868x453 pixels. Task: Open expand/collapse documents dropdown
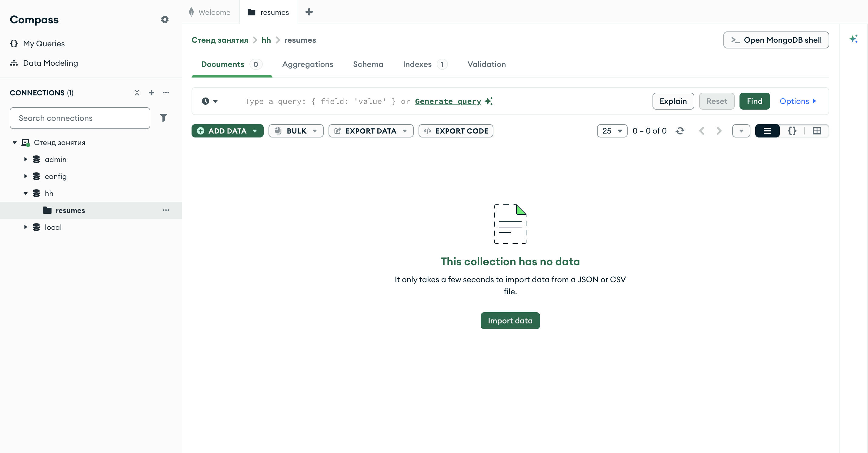741,131
